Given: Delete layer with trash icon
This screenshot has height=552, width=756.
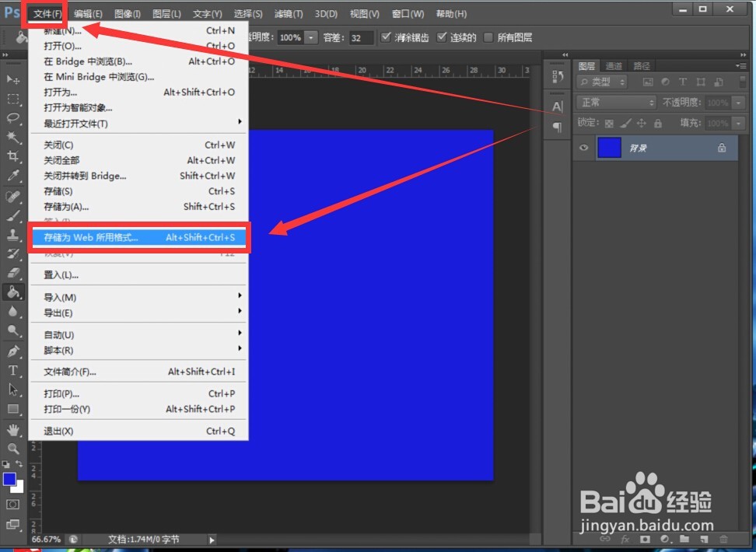Looking at the screenshot, I should [723, 539].
